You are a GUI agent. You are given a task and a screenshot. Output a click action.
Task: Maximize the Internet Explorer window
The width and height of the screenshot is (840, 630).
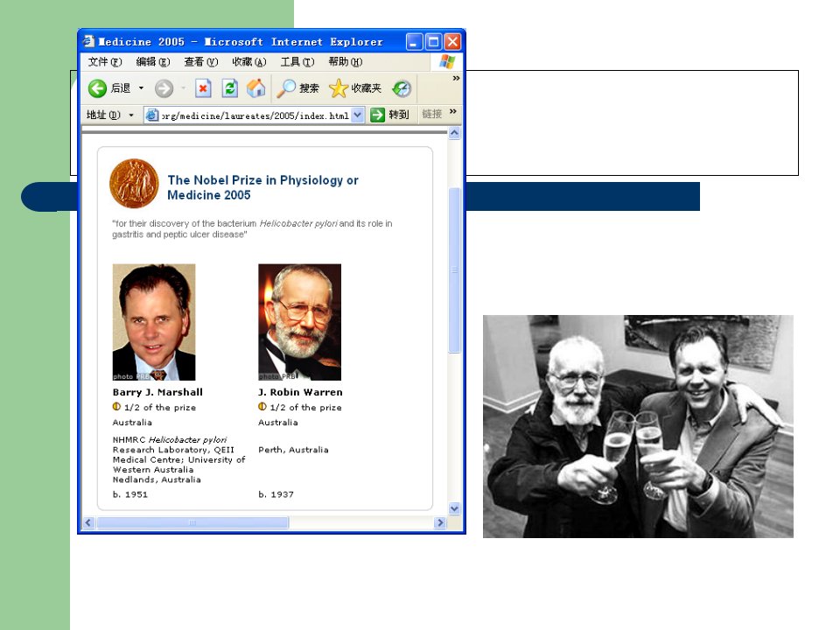(433, 42)
